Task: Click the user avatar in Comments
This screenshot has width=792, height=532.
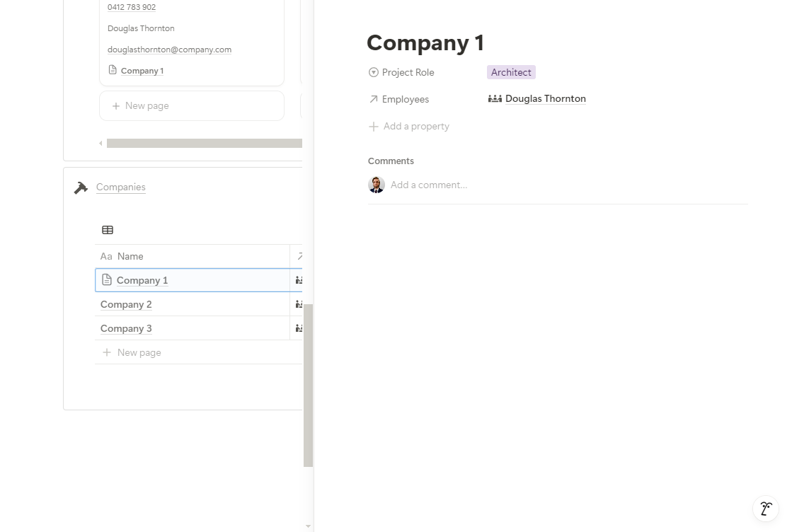Action: pos(377,185)
